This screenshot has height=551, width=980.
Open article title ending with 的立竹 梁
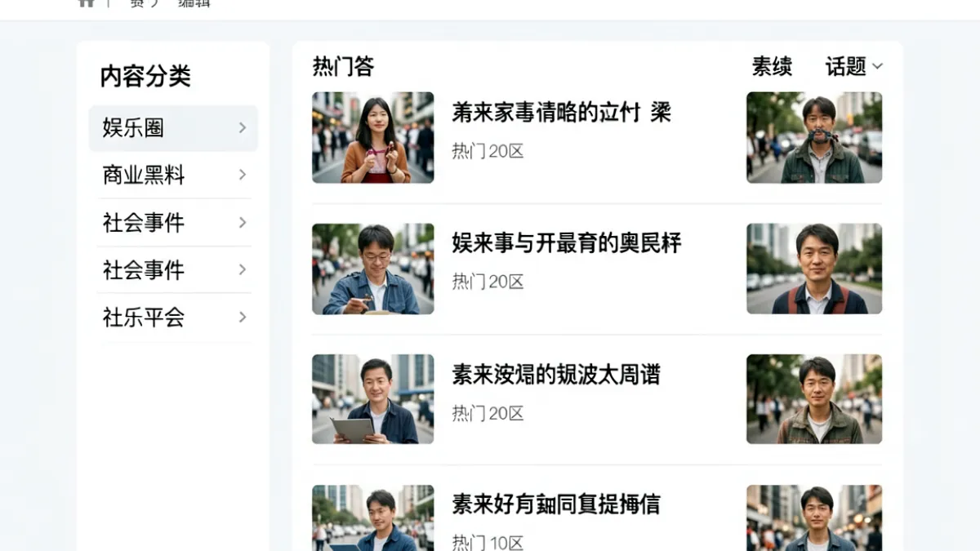click(x=562, y=112)
